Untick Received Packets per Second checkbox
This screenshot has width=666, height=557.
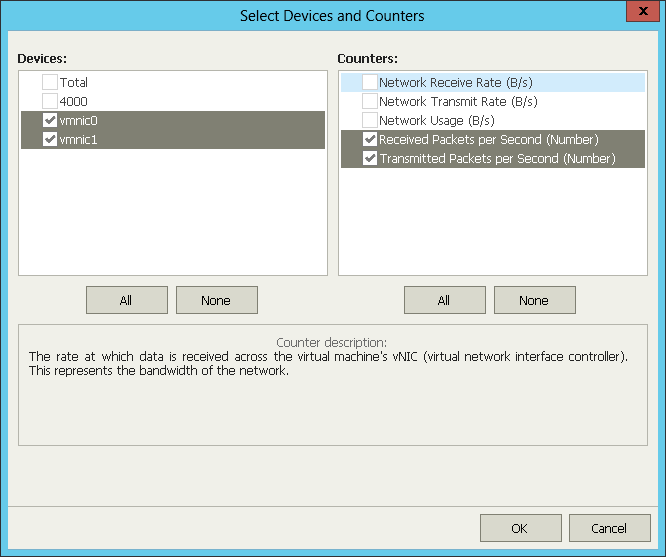point(370,139)
